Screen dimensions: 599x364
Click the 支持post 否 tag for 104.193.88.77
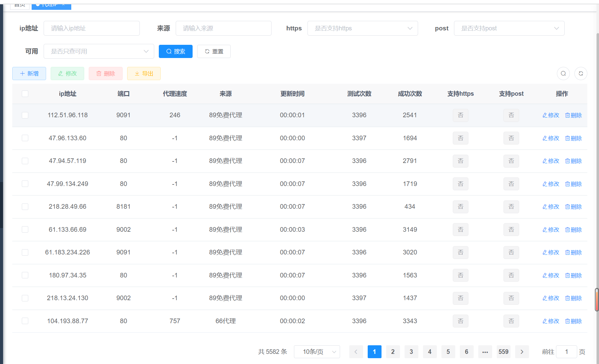coord(511,321)
